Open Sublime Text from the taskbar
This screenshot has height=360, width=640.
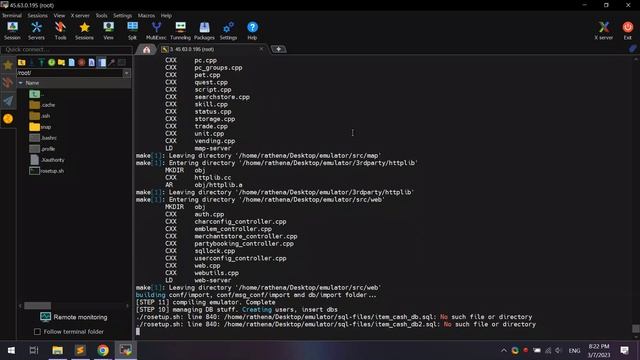80,350
